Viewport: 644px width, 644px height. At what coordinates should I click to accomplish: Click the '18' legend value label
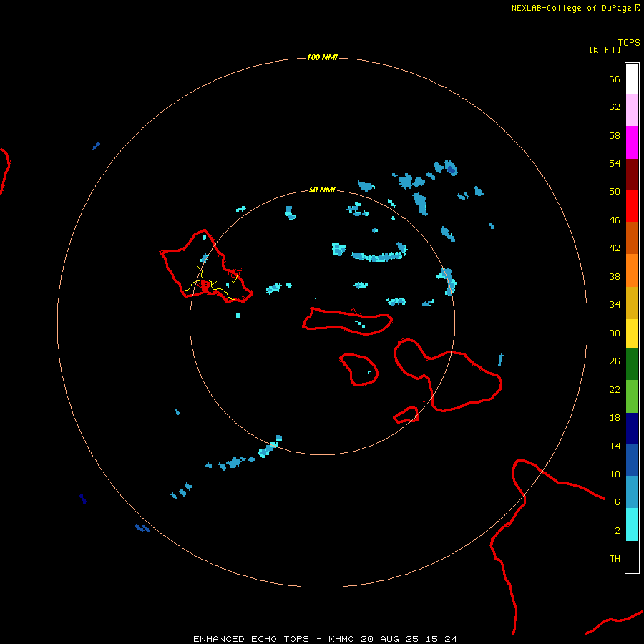pyautogui.click(x=615, y=418)
